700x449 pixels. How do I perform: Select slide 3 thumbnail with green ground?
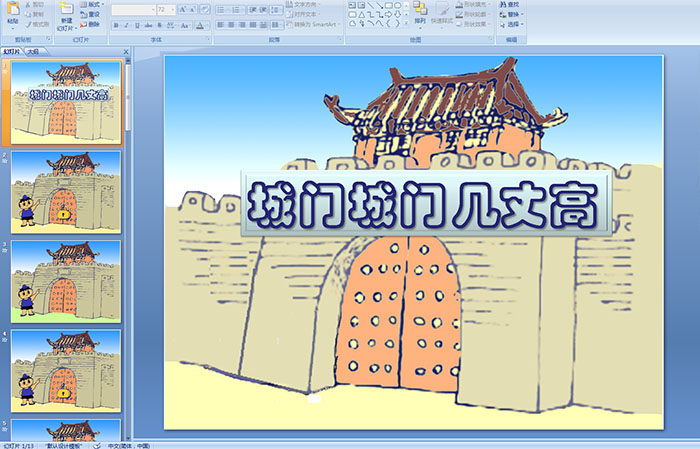66,281
